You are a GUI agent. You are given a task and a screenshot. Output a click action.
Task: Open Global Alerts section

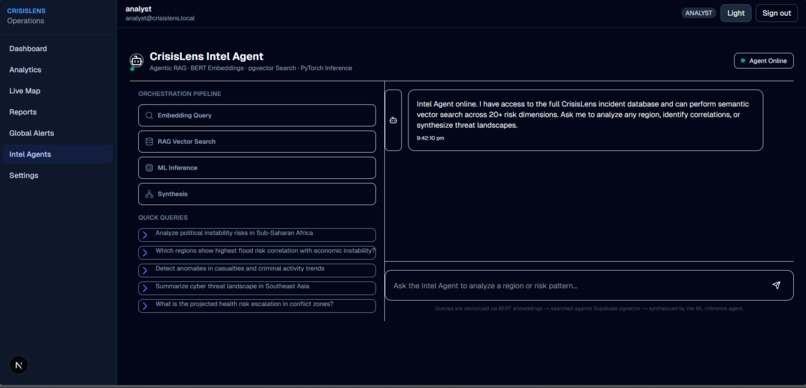[x=57, y=133]
